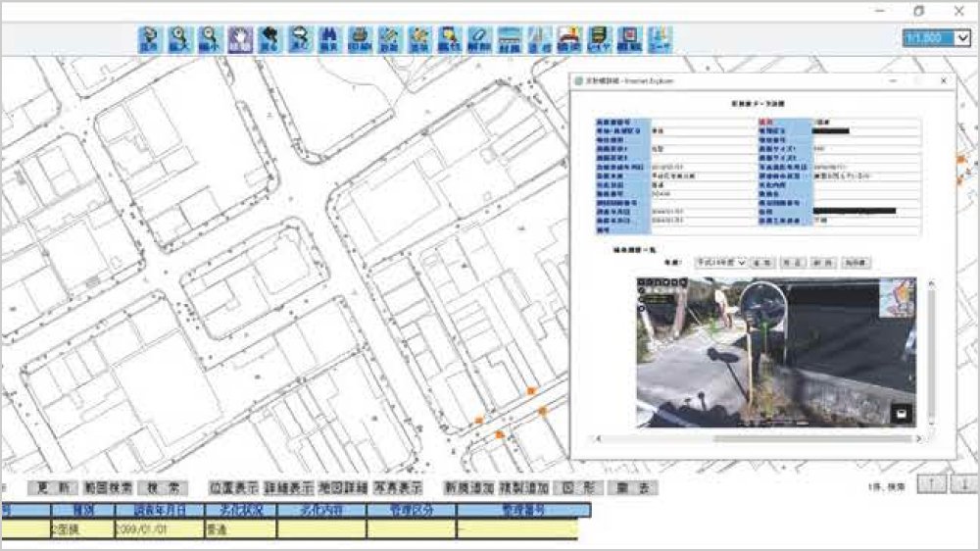
Task: Click the 詳細表示 detail display button
Action: point(289,488)
